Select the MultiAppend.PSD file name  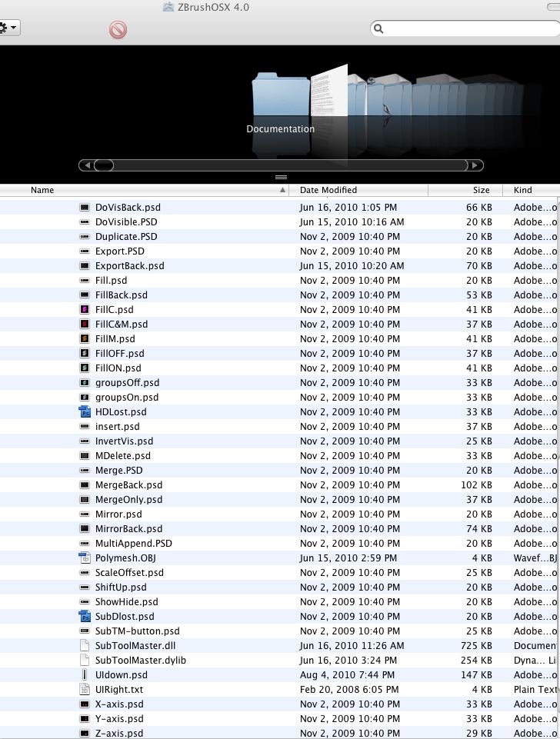coord(133,544)
